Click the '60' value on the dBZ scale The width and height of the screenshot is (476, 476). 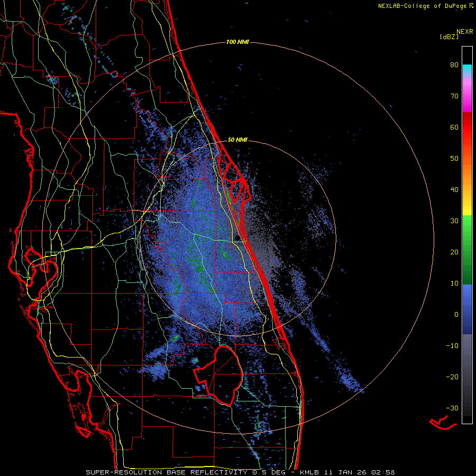pos(454,127)
